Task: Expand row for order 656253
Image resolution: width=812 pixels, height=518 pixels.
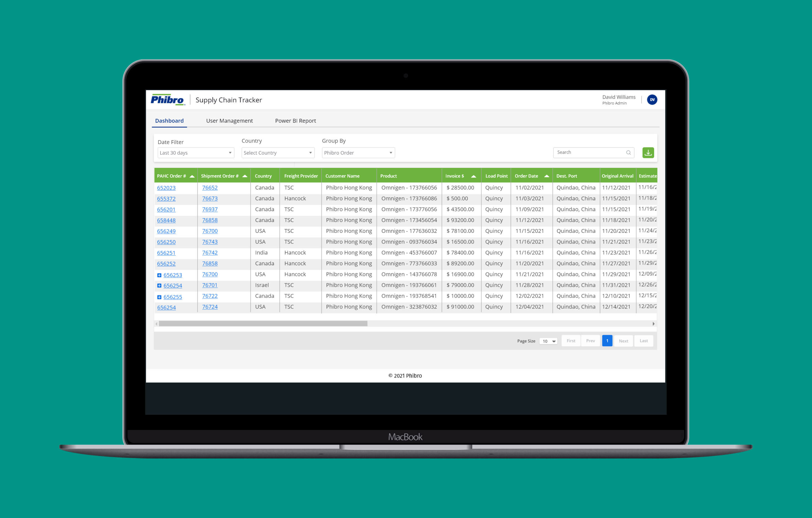Action: point(159,275)
